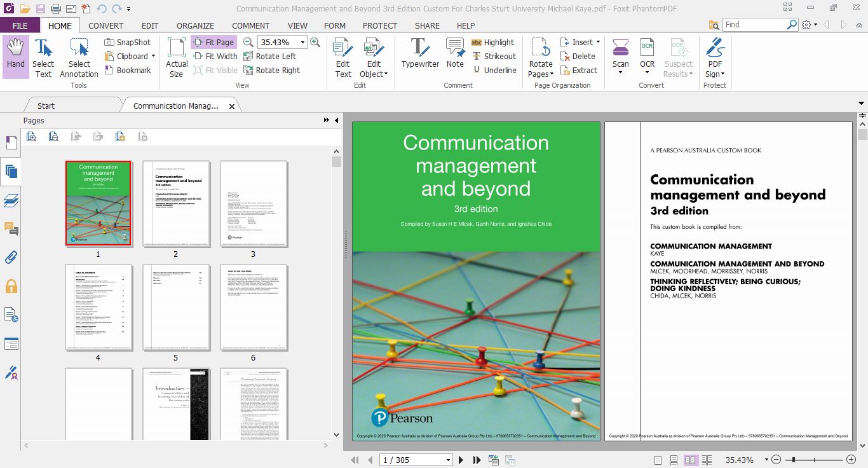Open the zoom percentage dropdown in ribbon

pos(302,42)
